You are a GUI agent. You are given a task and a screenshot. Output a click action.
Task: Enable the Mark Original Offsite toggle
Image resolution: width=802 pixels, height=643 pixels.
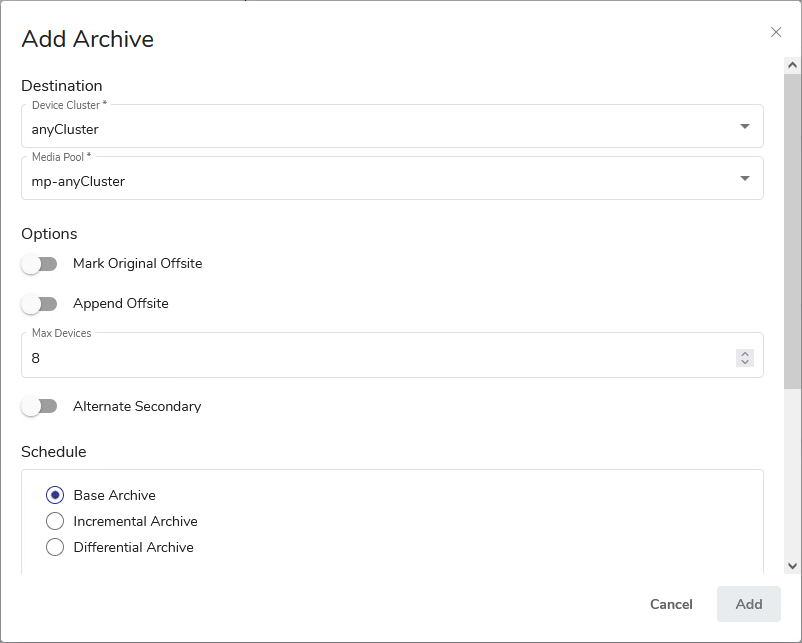pos(40,264)
